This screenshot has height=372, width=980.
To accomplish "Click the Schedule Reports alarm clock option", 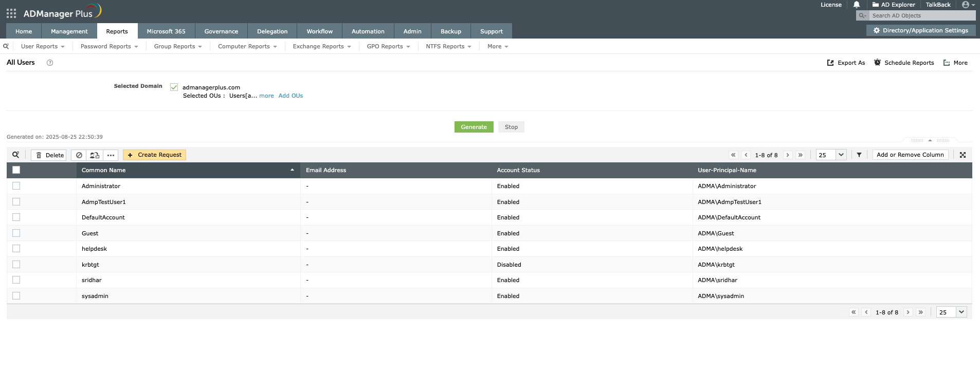I will [904, 63].
